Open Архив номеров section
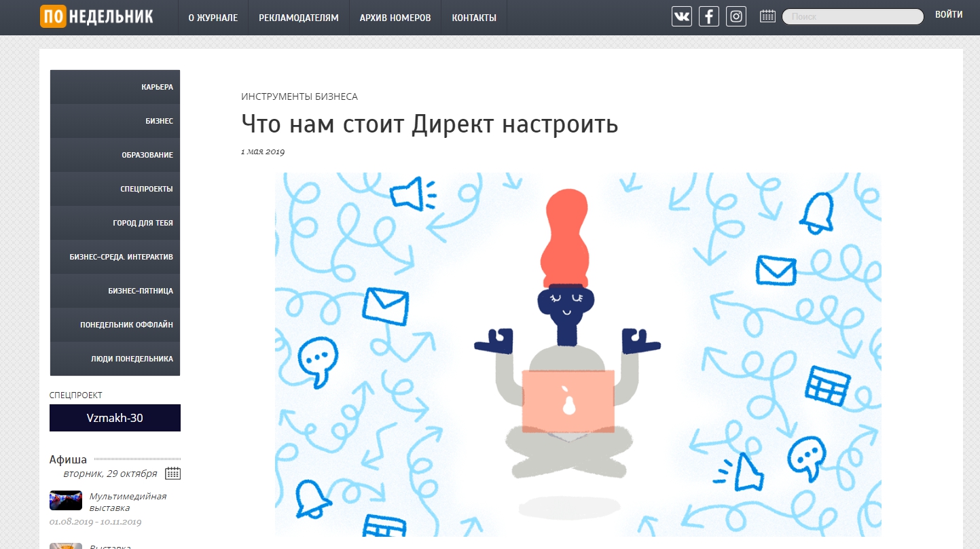This screenshot has height=549, width=980. tap(395, 18)
